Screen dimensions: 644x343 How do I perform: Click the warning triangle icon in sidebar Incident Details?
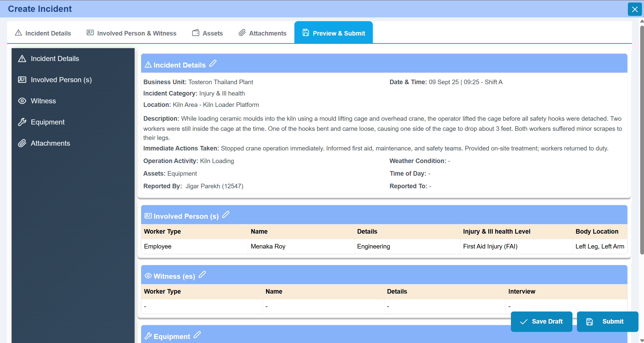22,58
